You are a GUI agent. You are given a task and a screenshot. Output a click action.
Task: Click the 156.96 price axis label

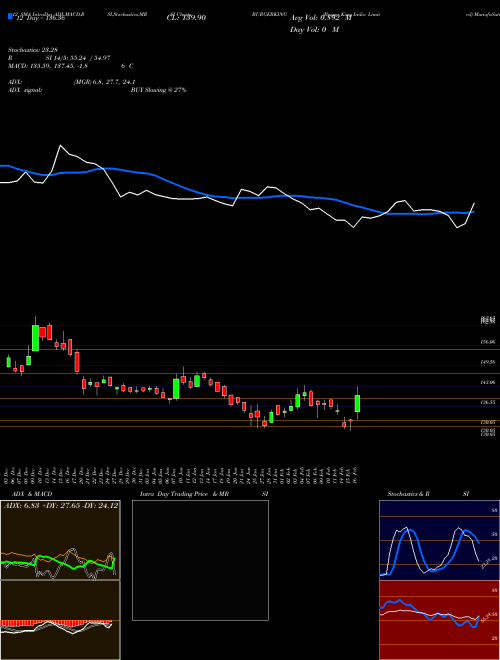pos(487,343)
